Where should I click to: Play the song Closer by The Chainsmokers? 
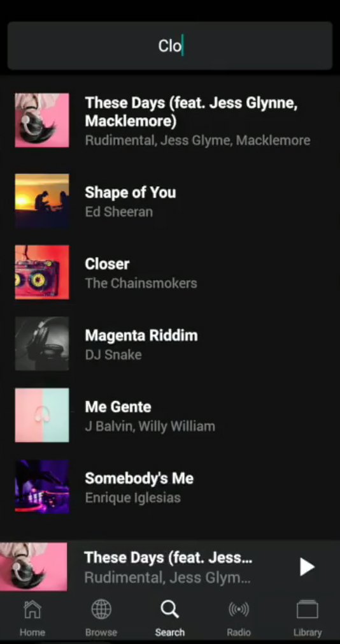point(170,273)
